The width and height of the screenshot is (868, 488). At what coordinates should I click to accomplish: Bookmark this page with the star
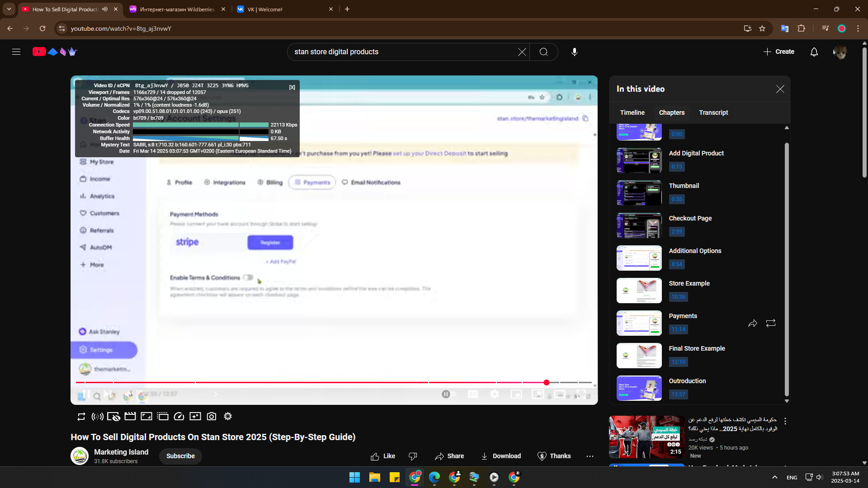point(762,28)
